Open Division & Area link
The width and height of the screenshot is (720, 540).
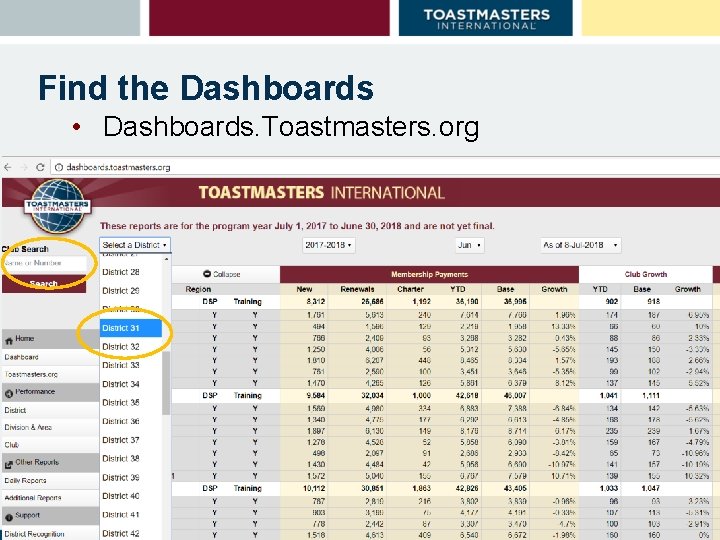(28, 428)
